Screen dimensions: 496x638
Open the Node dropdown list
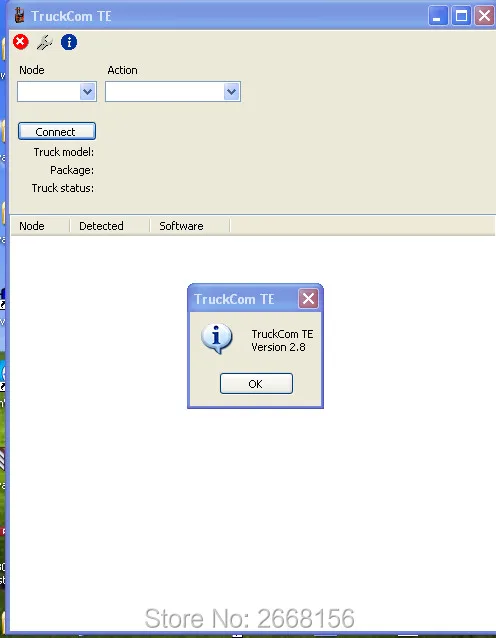(x=87, y=92)
